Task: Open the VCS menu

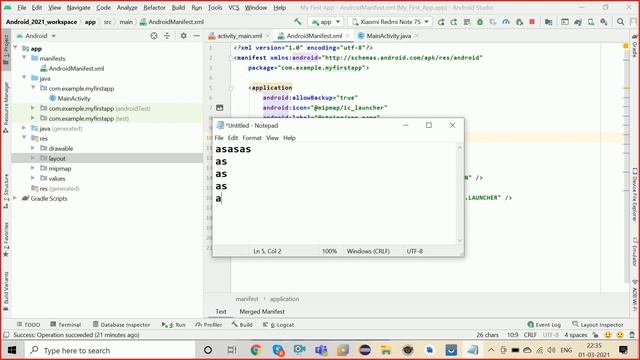Action: click(x=233, y=8)
